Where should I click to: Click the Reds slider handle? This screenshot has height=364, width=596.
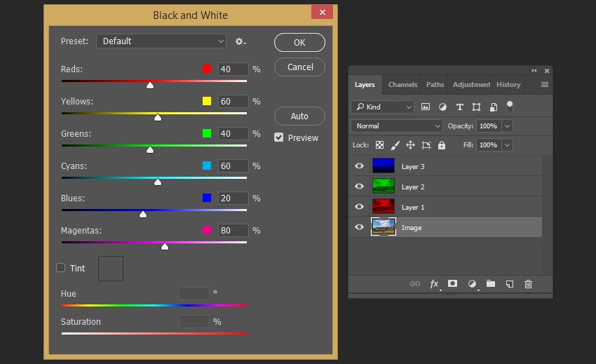click(150, 86)
